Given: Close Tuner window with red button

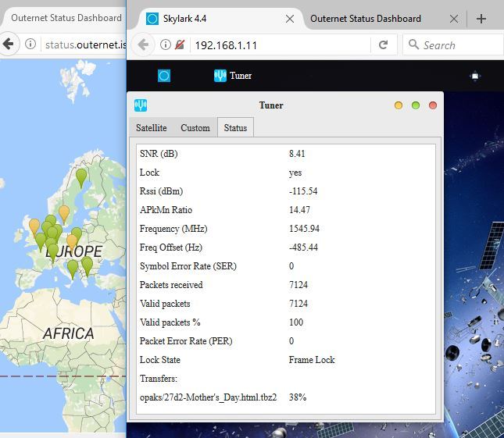Looking at the screenshot, I should point(433,105).
